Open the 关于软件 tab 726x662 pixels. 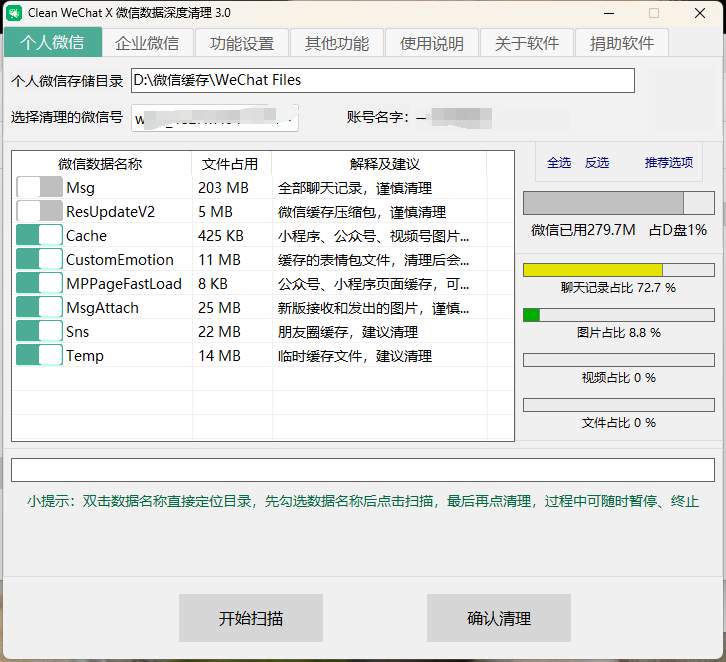coord(527,43)
